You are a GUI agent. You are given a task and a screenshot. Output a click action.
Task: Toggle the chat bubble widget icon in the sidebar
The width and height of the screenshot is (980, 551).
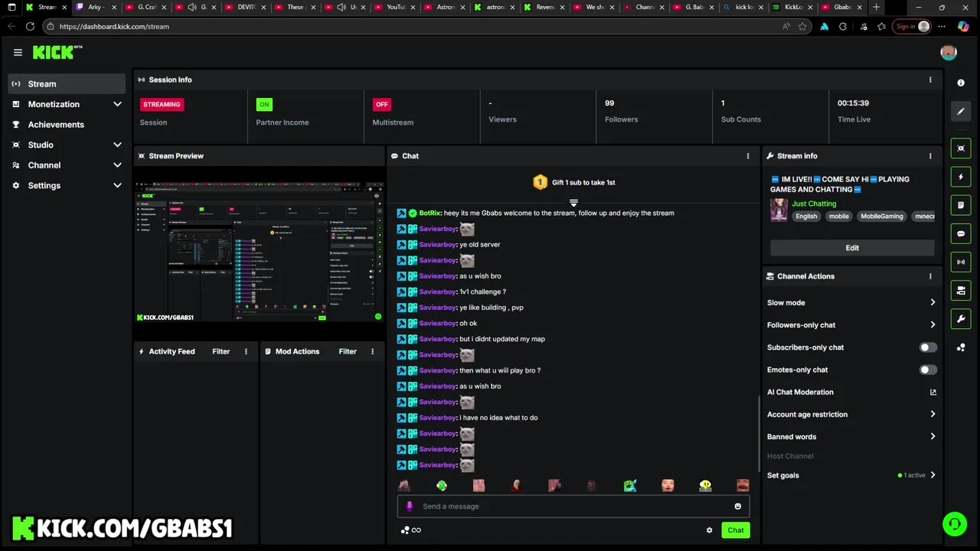[x=961, y=233]
